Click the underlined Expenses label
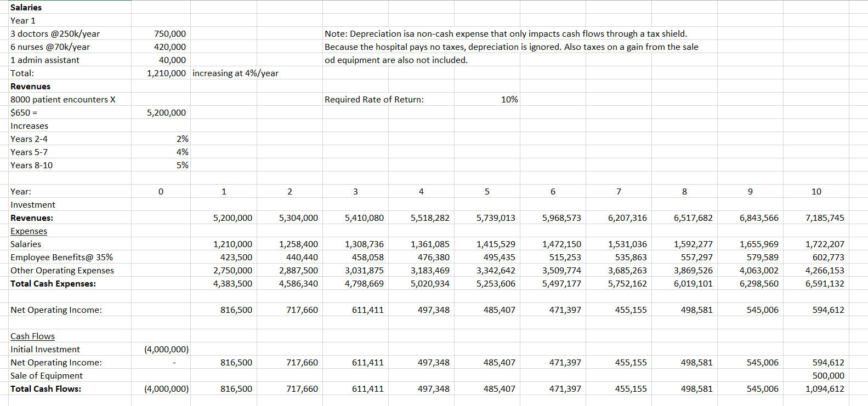The image size is (868, 406). coord(29,231)
